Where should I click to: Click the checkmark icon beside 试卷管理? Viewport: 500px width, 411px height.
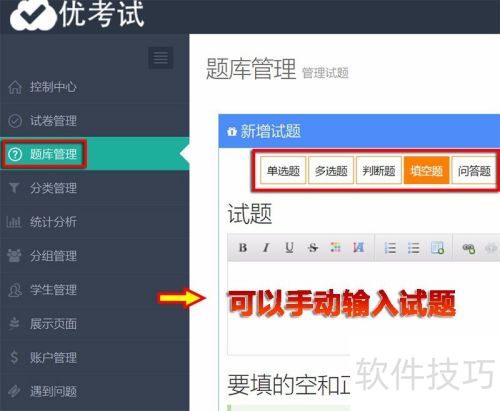pyautogui.click(x=15, y=121)
